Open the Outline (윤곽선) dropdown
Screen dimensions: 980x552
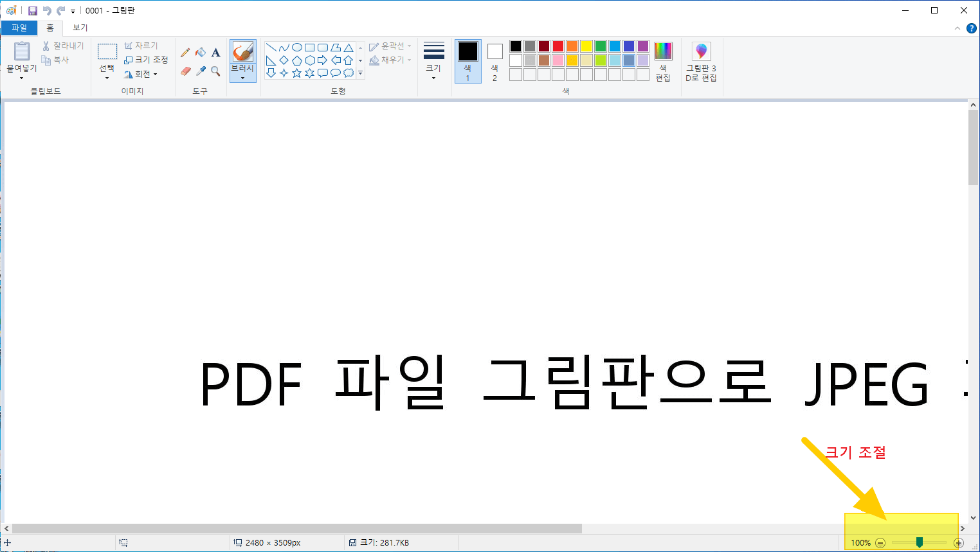point(390,46)
